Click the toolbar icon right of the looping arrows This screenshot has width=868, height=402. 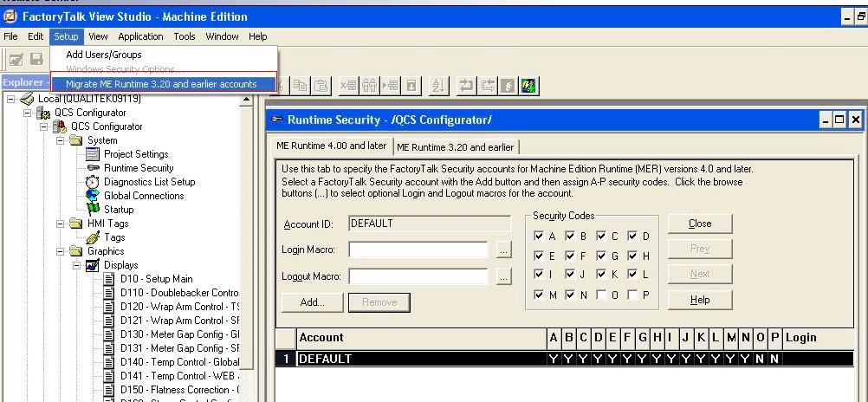[x=487, y=86]
